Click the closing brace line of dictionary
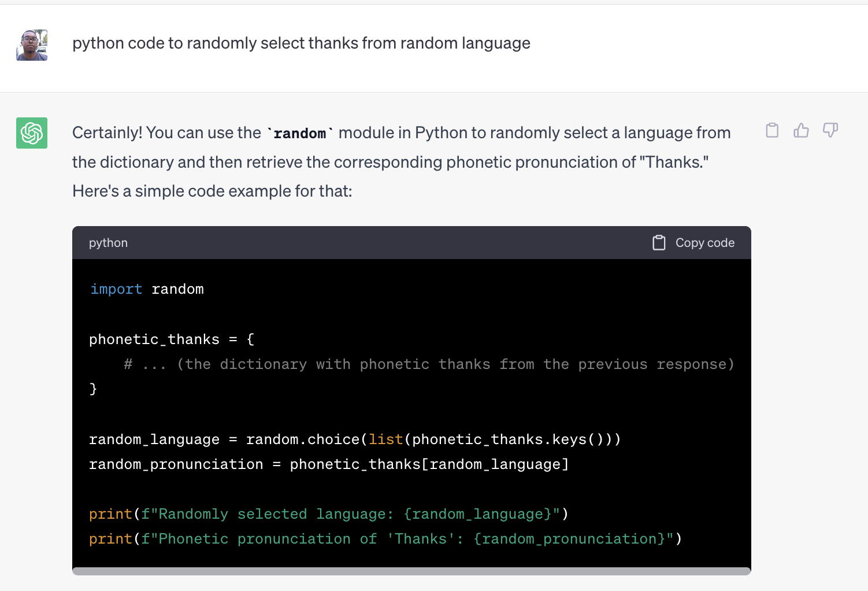Image resolution: width=868 pixels, height=591 pixels. point(93,389)
